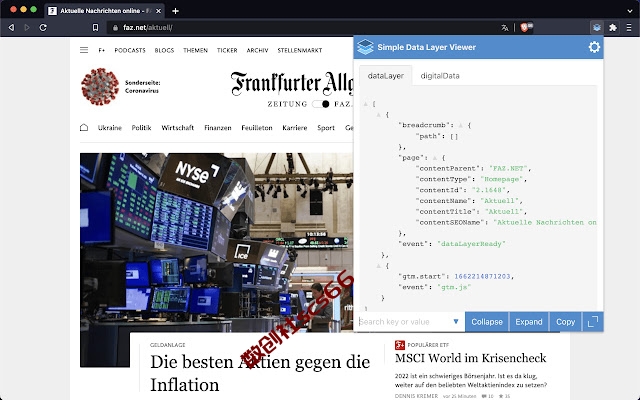Open a new browser tab
Image resolution: width=640 pixels, height=400 pixels.
coord(176,11)
